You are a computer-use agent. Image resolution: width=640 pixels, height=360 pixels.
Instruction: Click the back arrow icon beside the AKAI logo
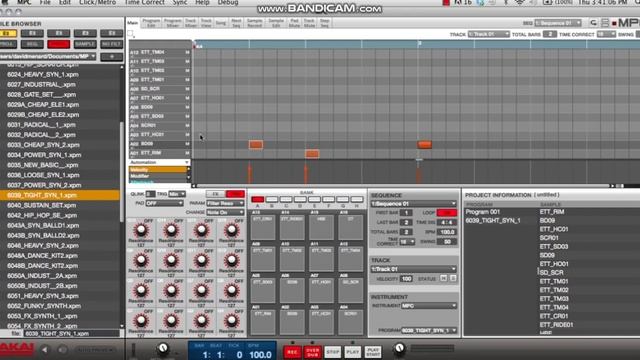click(x=45, y=349)
